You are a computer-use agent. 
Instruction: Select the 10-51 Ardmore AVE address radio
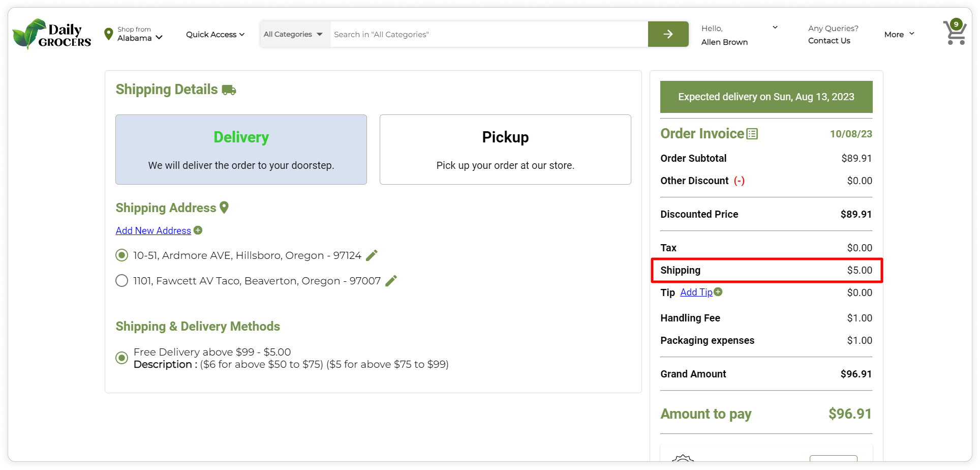coord(121,255)
